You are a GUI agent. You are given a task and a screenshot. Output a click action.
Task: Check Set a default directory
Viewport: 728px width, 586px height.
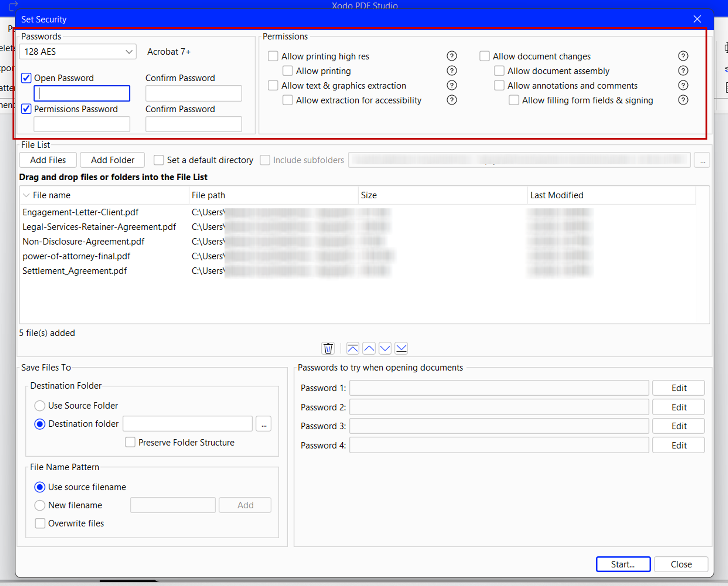[x=158, y=160]
